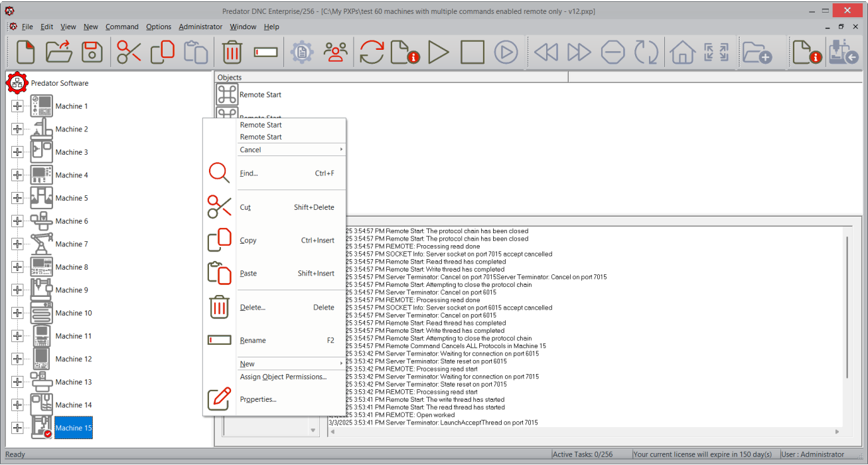868x465 pixels.
Task: Click the Refresh circular-arrows toolbar icon
Action: click(372, 52)
